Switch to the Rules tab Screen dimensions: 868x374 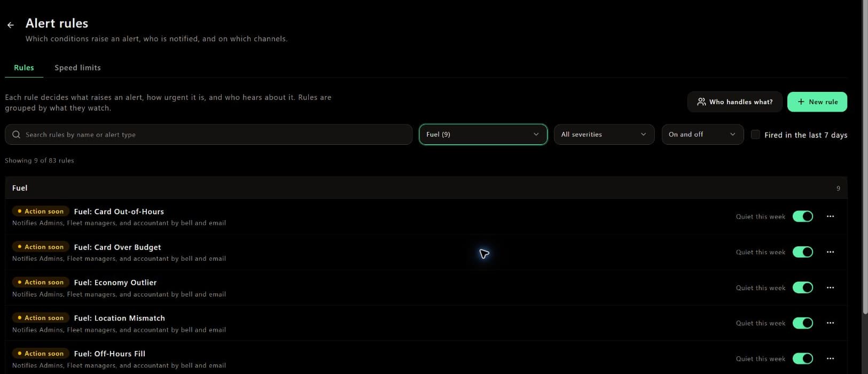pos(24,68)
